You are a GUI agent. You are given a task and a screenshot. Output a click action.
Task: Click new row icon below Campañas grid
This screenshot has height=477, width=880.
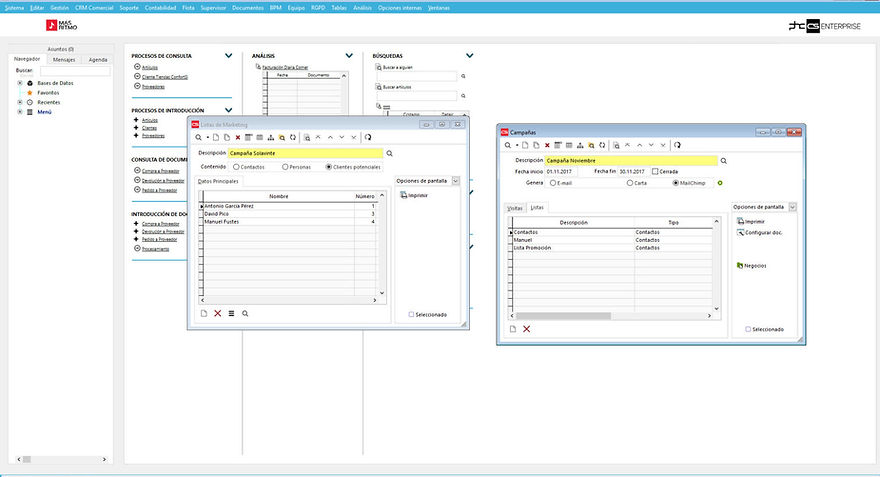point(512,329)
